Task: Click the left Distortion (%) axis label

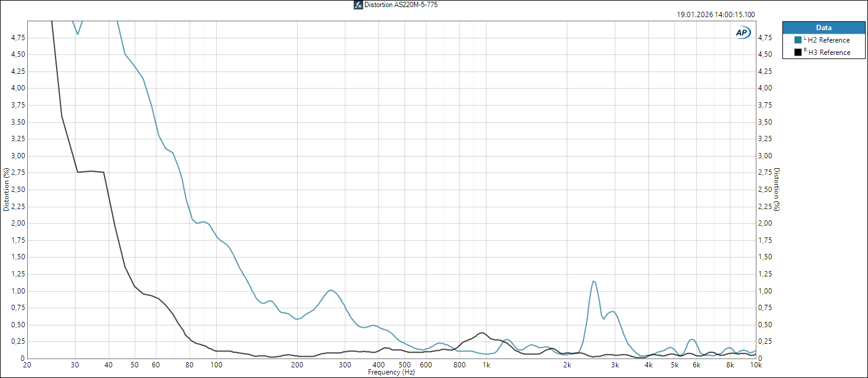Action: click(x=6, y=190)
